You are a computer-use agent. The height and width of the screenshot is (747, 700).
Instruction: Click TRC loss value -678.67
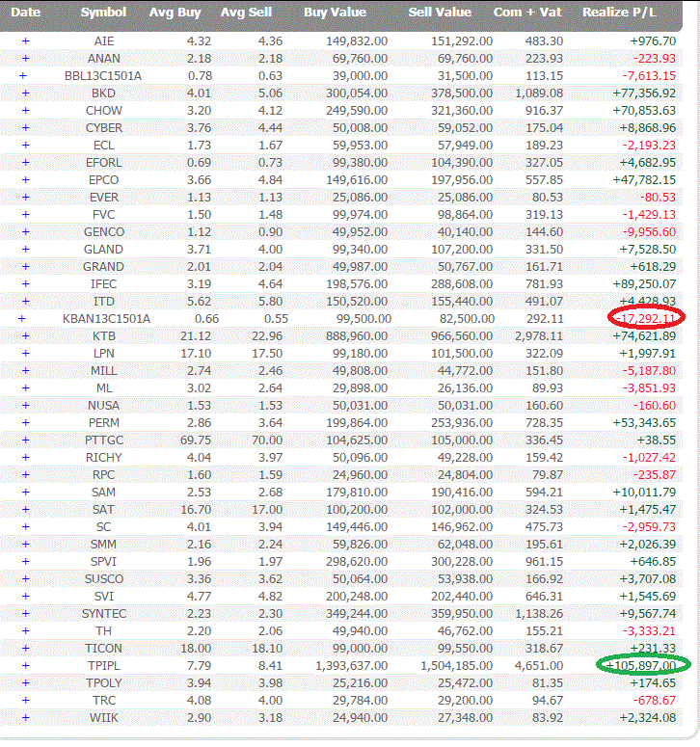(655, 701)
